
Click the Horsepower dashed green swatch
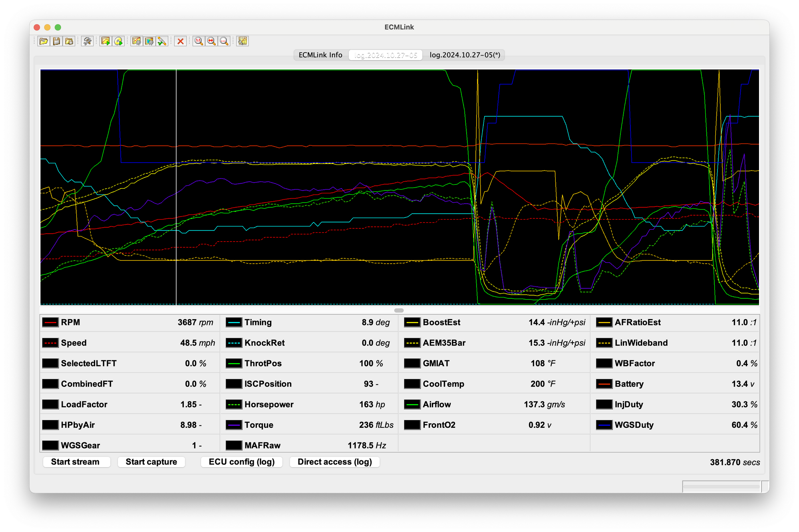(234, 404)
